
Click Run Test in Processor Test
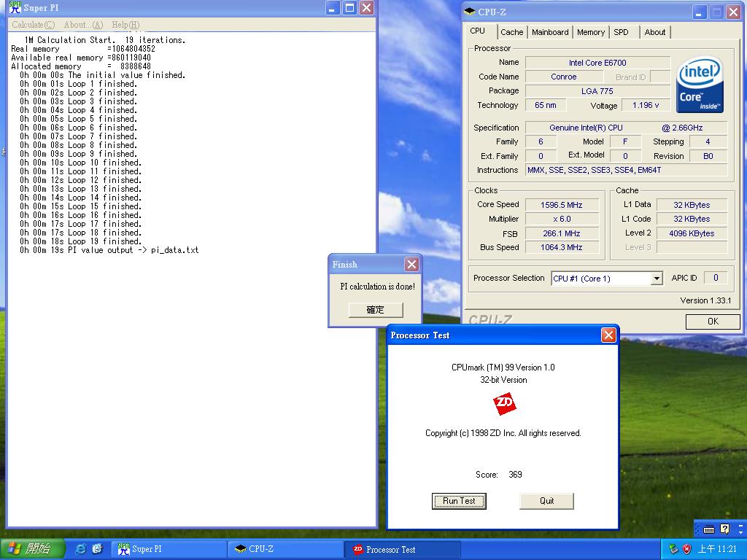click(459, 501)
